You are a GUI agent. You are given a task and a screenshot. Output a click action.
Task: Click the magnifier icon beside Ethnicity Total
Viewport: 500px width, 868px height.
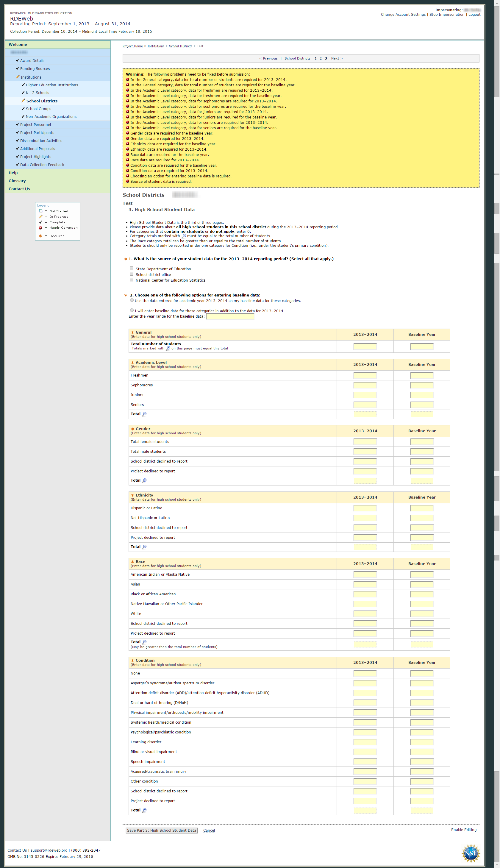pos(144,547)
